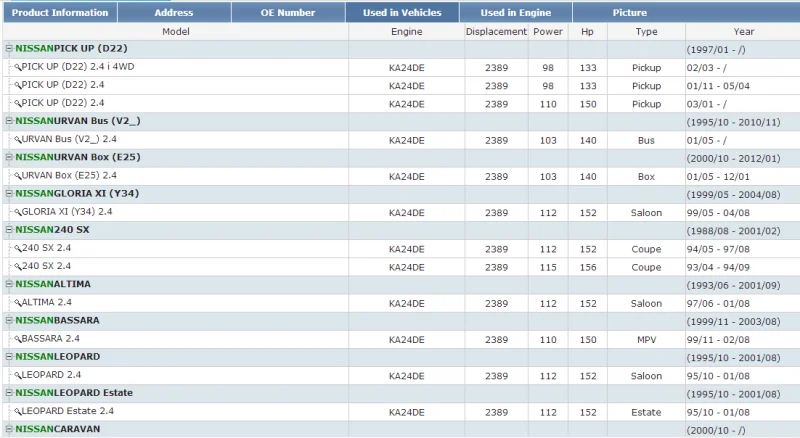Image resolution: width=800 pixels, height=438 pixels.
Task: Open the OE Number tab
Action: pyautogui.click(x=288, y=13)
